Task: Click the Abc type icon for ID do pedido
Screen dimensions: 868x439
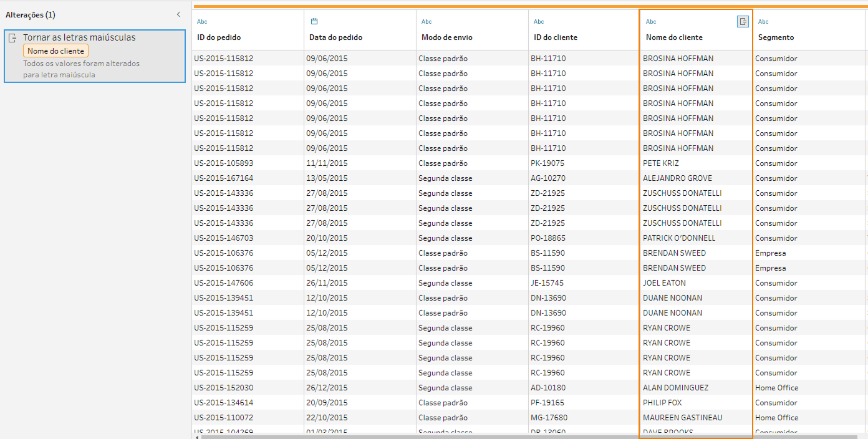Action: coord(202,22)
